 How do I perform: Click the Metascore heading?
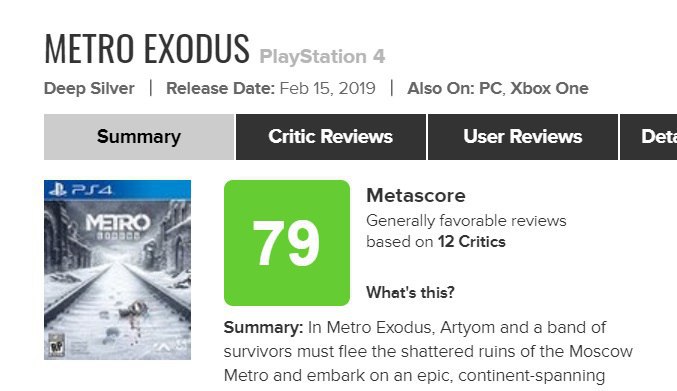[416, 196]
